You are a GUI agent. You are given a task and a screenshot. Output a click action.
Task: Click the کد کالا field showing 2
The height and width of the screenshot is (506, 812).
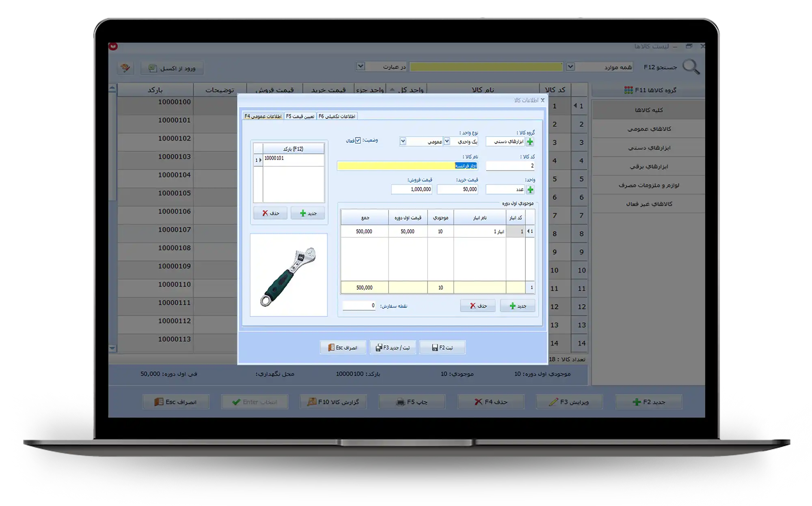(x=510, y=166)
